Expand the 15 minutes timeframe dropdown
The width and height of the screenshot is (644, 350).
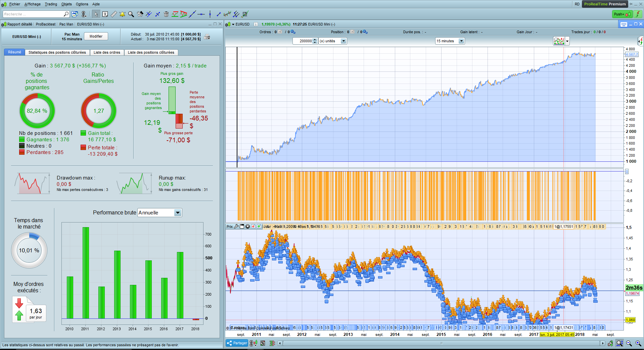[461, 41]
